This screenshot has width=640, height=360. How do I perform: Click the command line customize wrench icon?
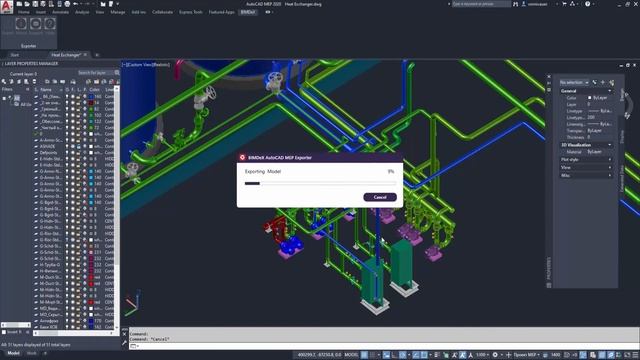point(124,343)
